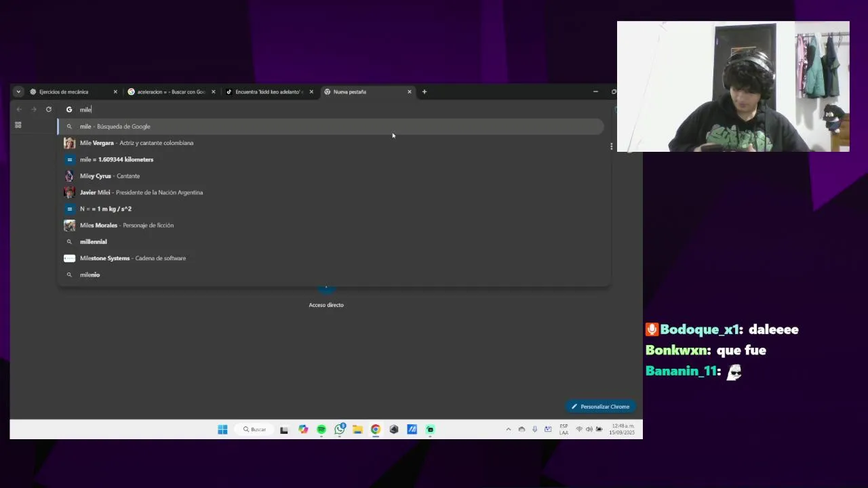
Task: Open the blue slanted-stripe app in taskbar
Action: tap(412, 429)
